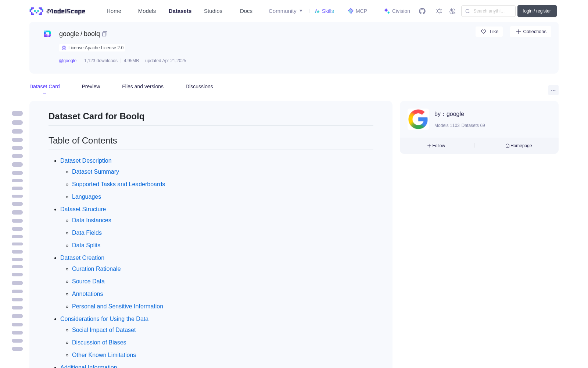The image size is (588, 368).
Task: Open the GitHub icon link
Action: pyautogui.click(x=422, y=11)
